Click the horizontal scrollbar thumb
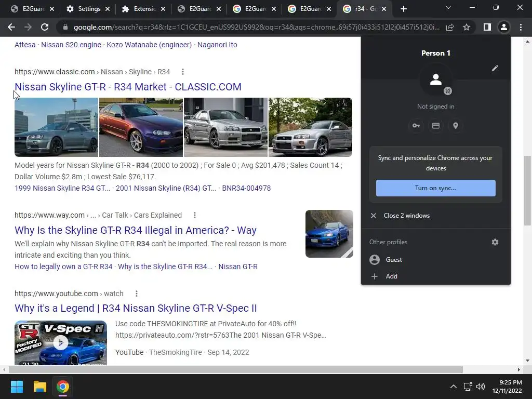The width and height of the screenshot is (532, 399). [x=235, y=369]
